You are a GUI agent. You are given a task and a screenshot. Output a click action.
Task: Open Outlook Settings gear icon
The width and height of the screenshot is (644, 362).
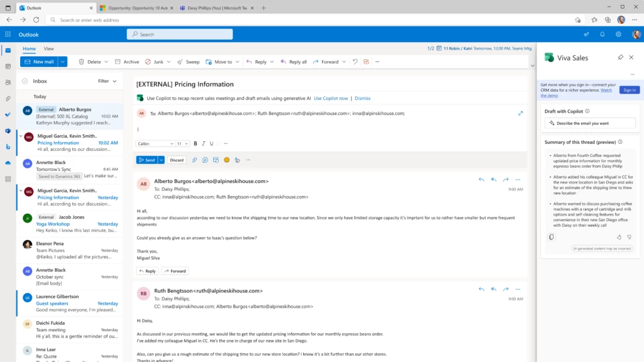tap(618, 34)
